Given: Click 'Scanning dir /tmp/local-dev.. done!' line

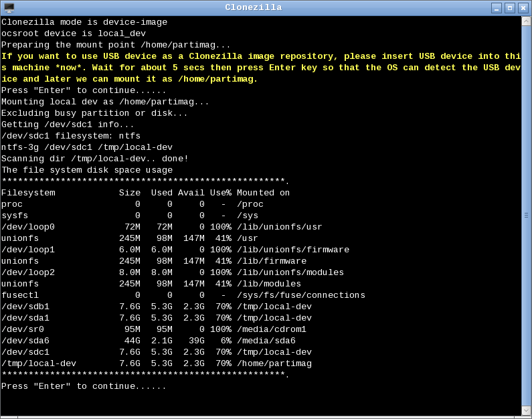Looking at the screenshot, I should coord(94,159).
